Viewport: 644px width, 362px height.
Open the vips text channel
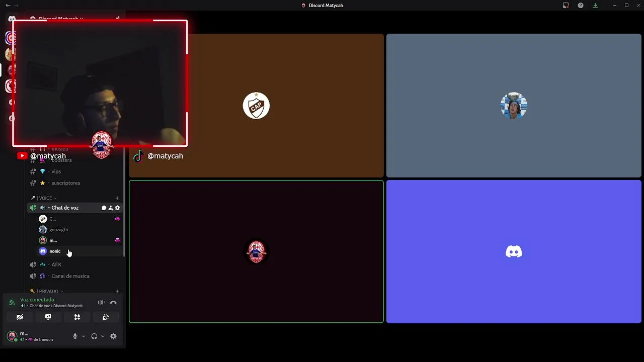(x=74, y=171)
